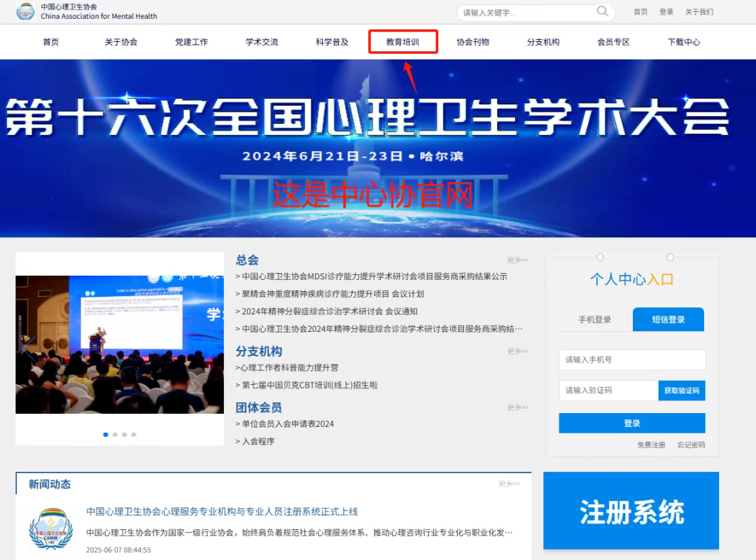
Task: Open the 注册系统 blue banner
Action: pyautogui.click(x=631, y=511)
